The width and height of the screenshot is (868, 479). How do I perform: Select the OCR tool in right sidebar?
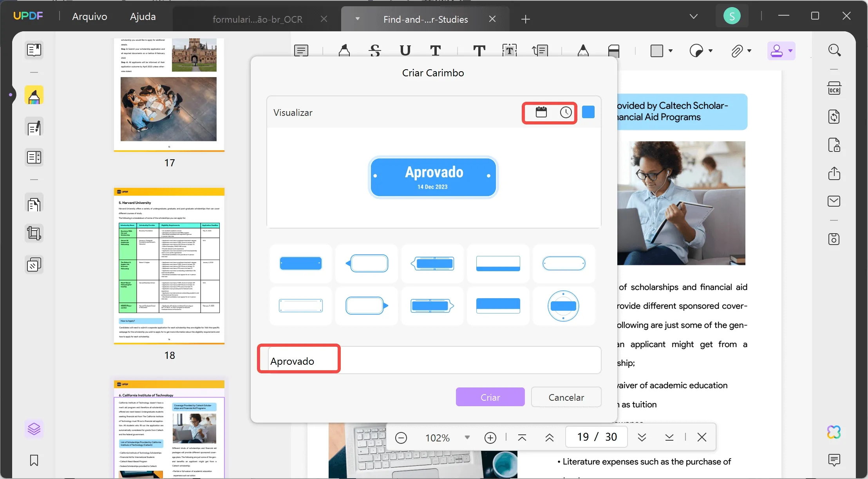click(835, 88)
